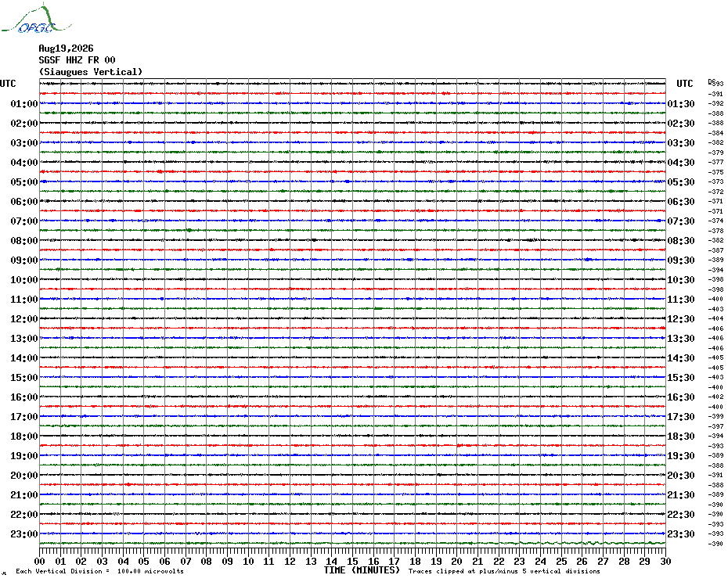Click the -397 offset value
Viewport: 728px width, 582px height.
point(716,426)
